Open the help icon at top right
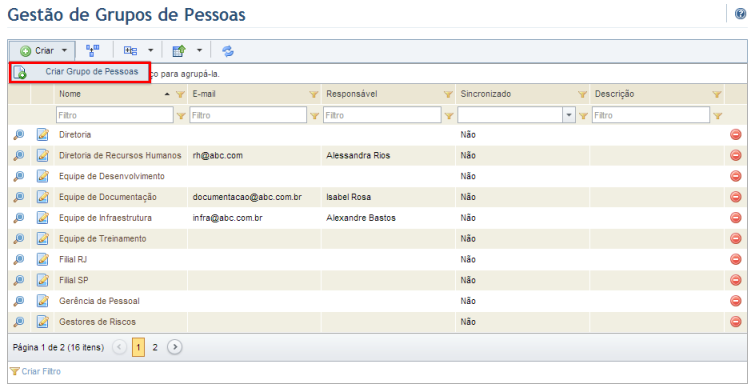 pyautogui.click(x=740, y=13)
